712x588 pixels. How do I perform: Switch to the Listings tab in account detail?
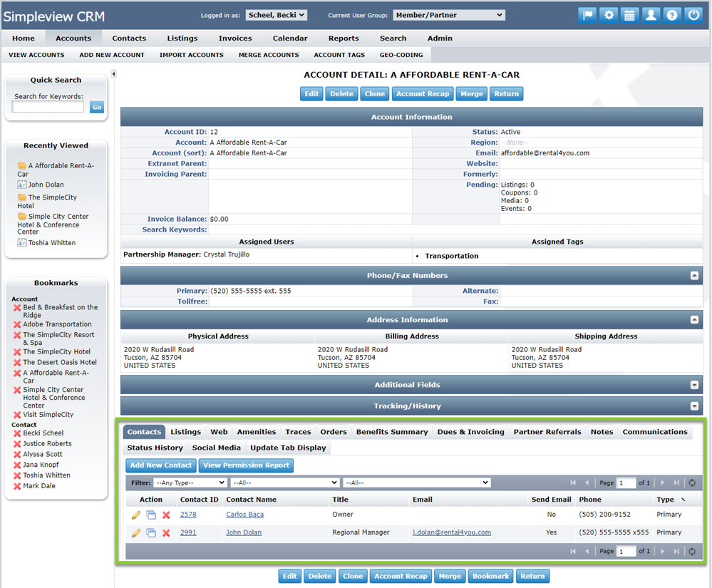185,432
